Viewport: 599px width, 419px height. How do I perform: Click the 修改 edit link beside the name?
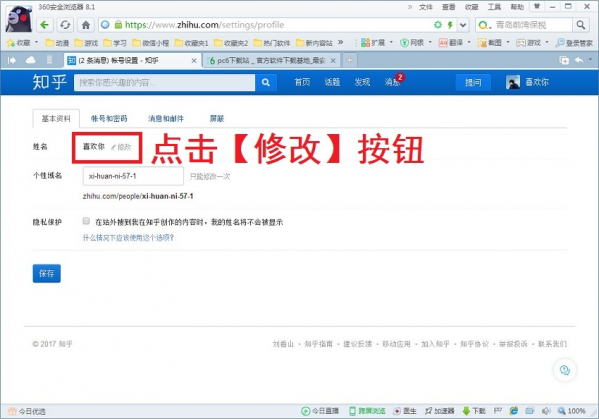pos(121,147)
